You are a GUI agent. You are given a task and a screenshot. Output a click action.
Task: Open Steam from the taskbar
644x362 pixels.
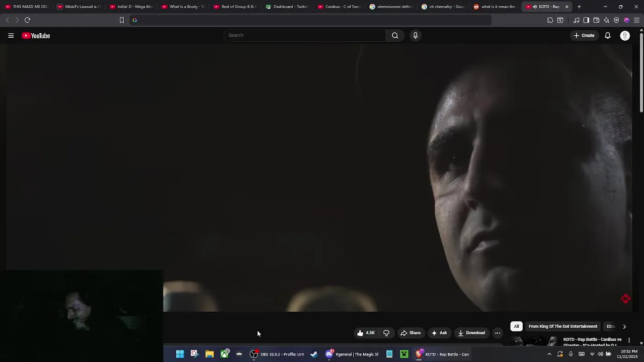[x=314, y=354]
